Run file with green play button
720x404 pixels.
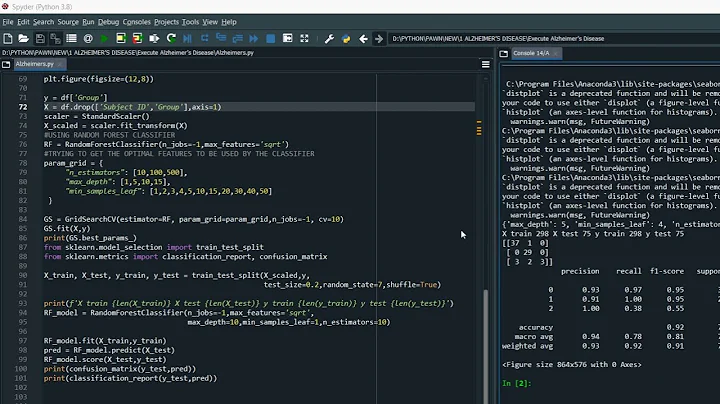pos(104,39)
